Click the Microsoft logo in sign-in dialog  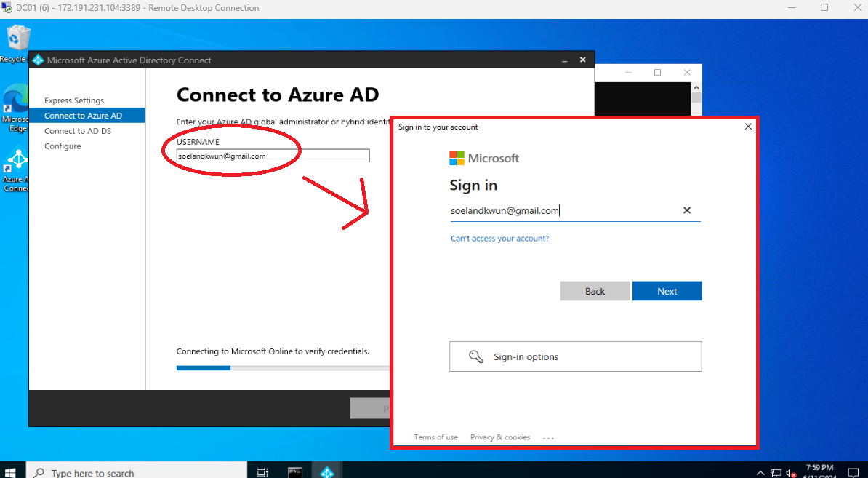484,159
